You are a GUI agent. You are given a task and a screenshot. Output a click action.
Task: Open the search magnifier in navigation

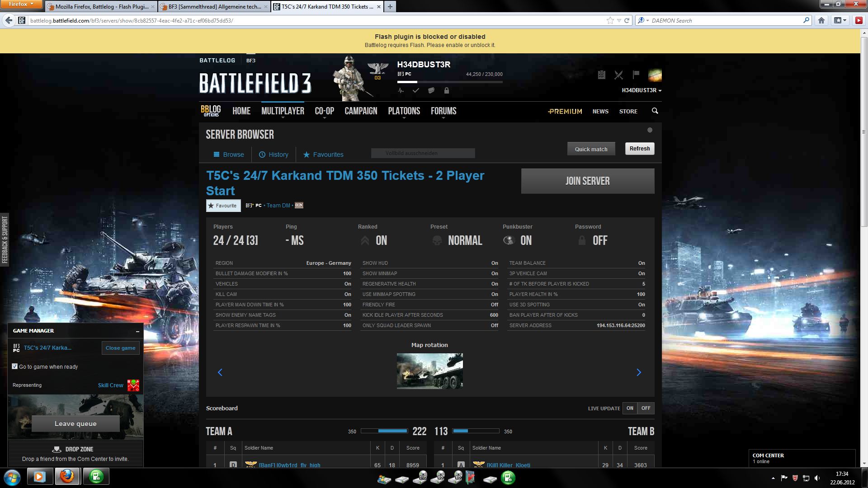coord(655,111)
